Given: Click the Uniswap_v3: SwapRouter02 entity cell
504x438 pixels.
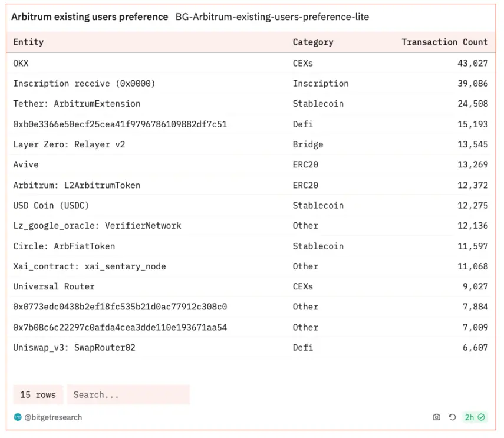Looking at the screenshot, I should 74,348.
